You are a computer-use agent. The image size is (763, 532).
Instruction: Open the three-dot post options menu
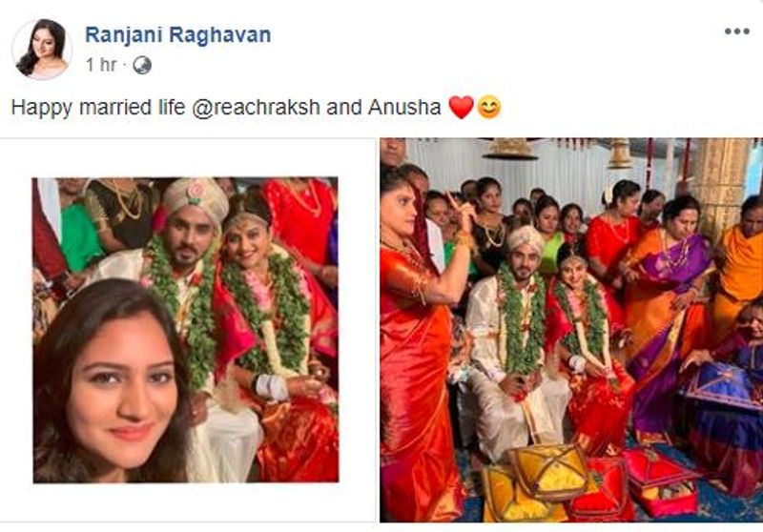click(736, 31)
